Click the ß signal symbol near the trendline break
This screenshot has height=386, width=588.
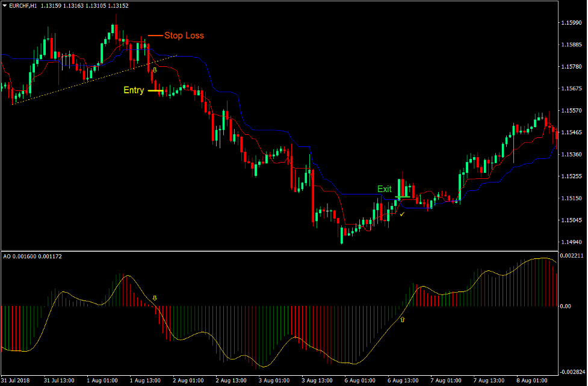point(156,69)
